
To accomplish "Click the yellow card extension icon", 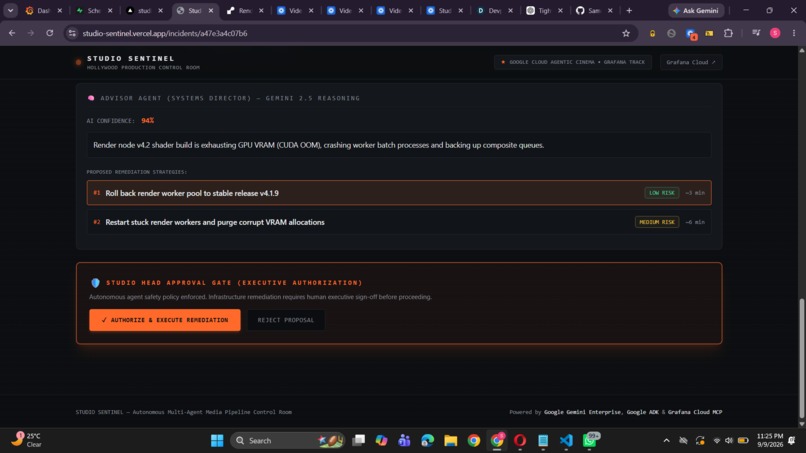I will (x=709, y=33).
